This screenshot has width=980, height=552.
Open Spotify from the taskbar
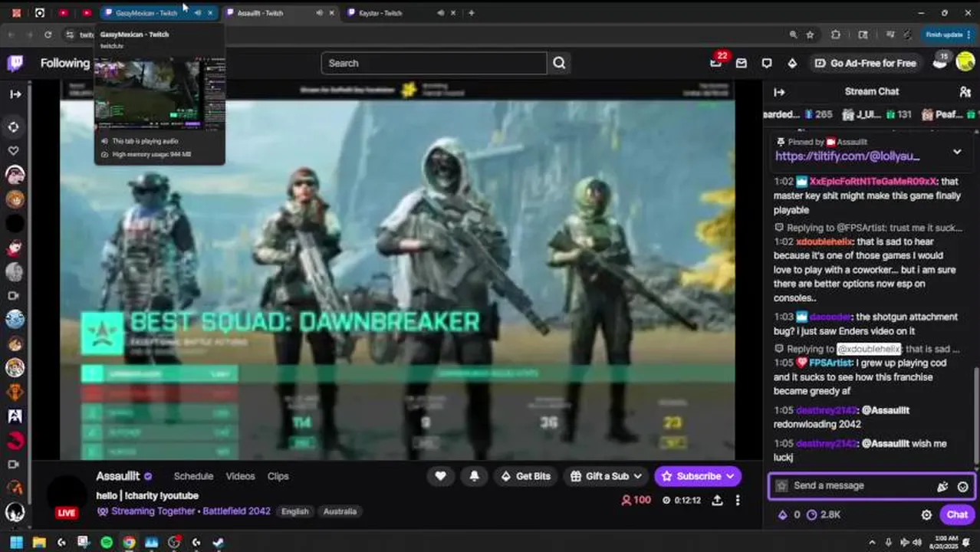(107, 542)
